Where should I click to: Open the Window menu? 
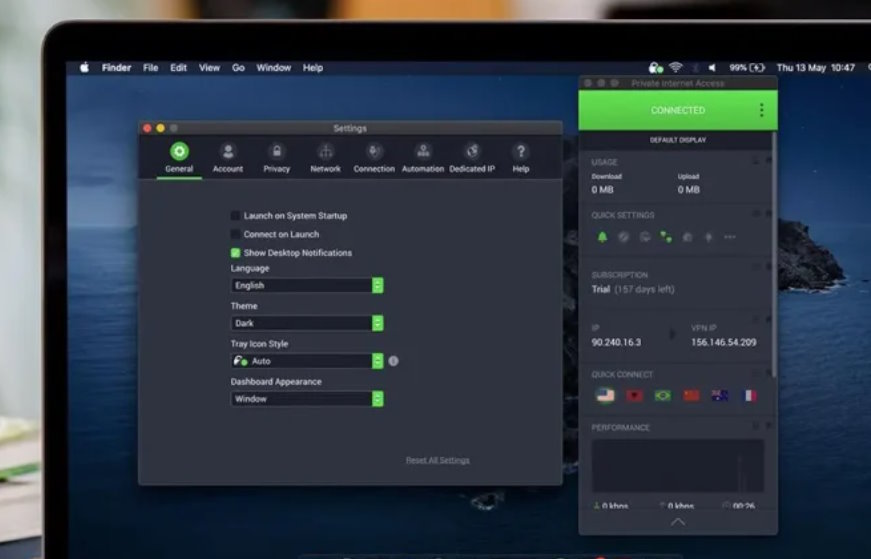(273, 68)
